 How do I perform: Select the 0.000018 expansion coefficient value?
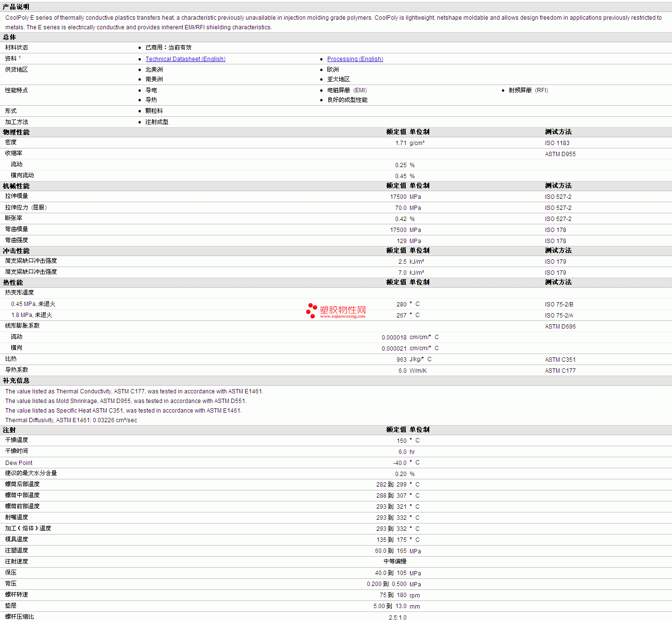(394, 338)
